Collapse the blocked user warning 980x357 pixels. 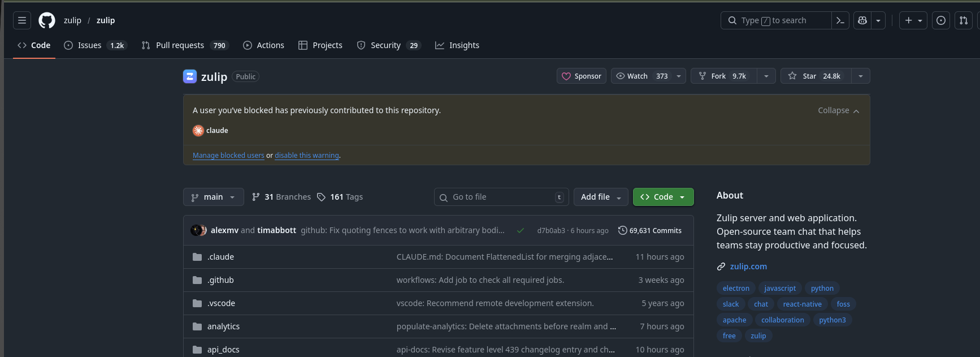click(x=839, y=110)
